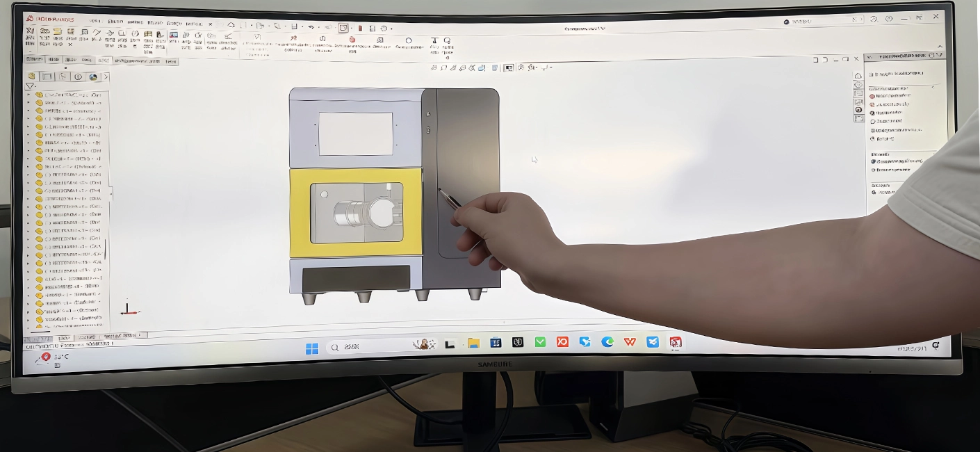This screenshot has width=980, height=452.
Task: Click the Home icon in the task pane
Action: 858,75
